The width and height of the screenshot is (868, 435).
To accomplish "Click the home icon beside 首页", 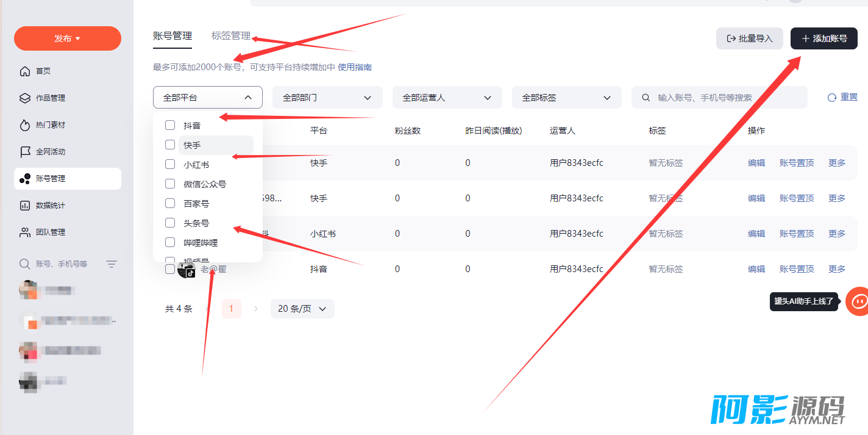I will coord(25,71).
